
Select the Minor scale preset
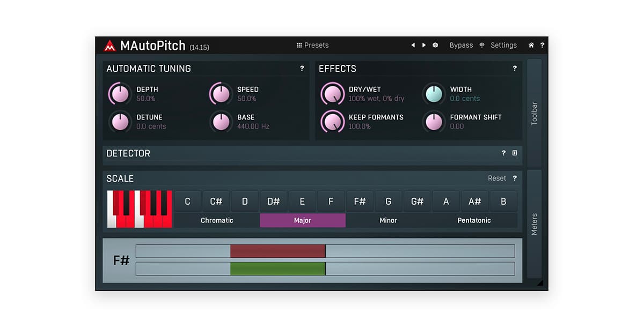coord(388,220)
